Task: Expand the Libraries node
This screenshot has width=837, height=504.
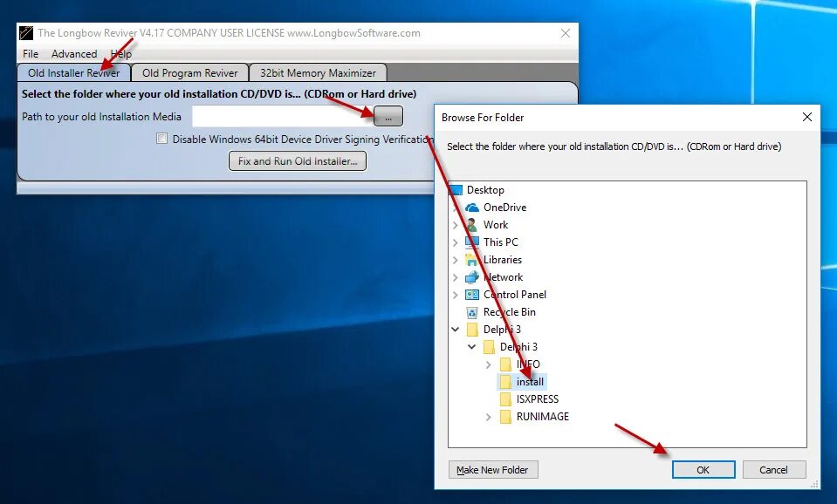Action: pos(455,260)
